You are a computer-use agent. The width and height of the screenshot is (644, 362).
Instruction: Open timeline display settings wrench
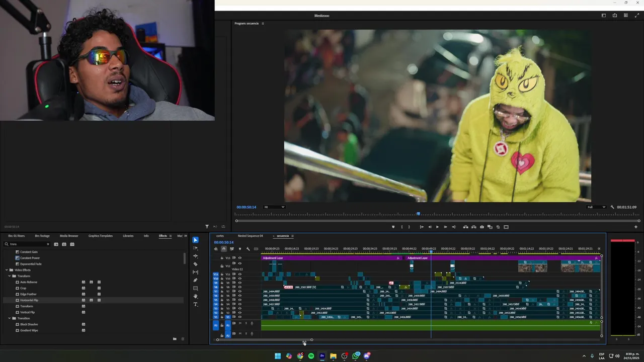248,249
